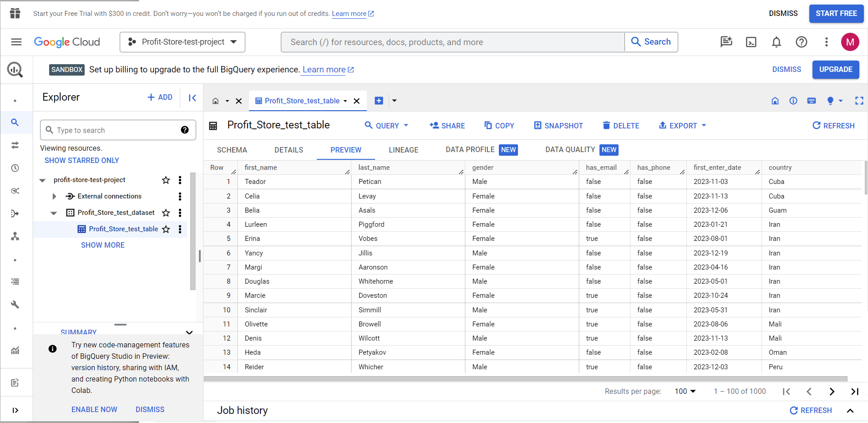Click the DELETE table button
The image size is (868, 423).
pos(621,126)
